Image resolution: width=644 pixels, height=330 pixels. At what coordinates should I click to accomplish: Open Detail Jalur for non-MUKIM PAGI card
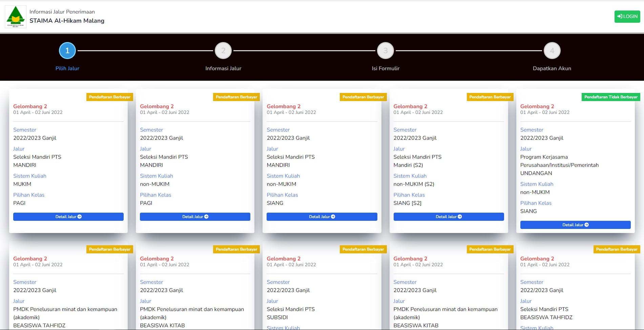pyautogui.click(x=195, y=217)
